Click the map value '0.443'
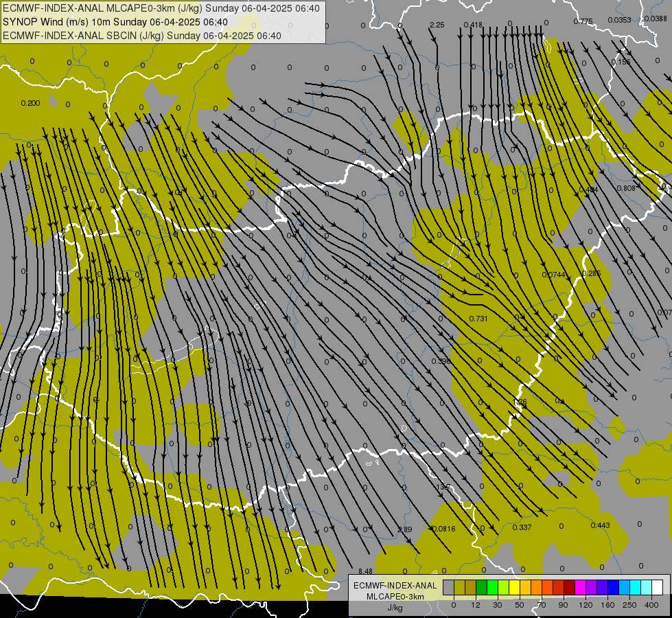672x618 pixels. pyautogui.click(x=600, y=525)
